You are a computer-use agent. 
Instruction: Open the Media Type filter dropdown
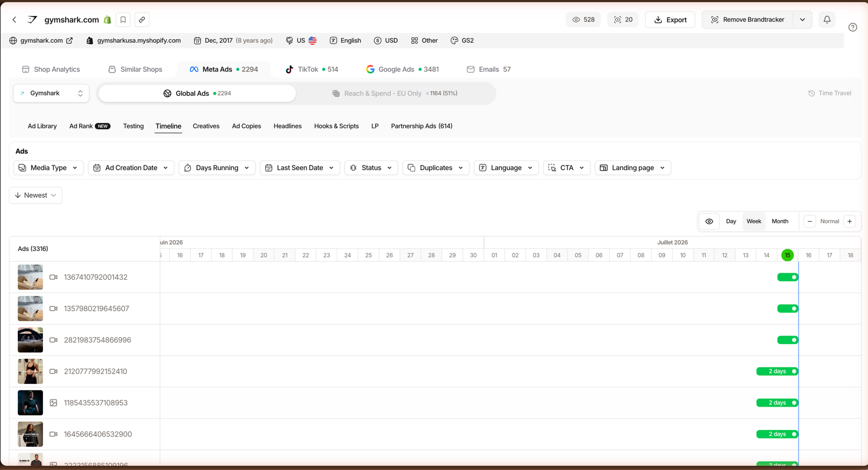click(48, 168)
